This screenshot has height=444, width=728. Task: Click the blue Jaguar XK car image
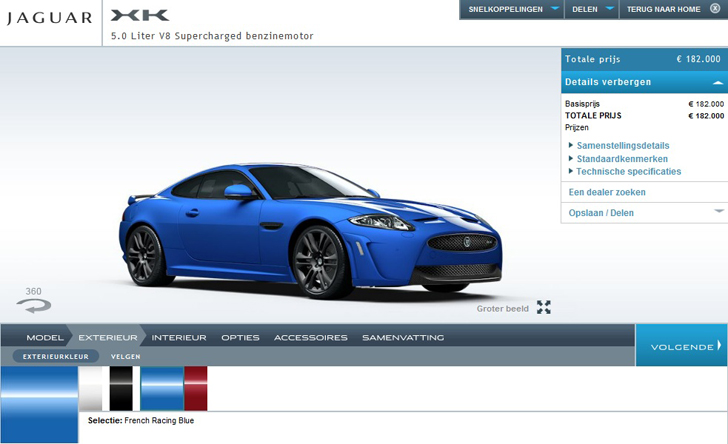[310, 230]
